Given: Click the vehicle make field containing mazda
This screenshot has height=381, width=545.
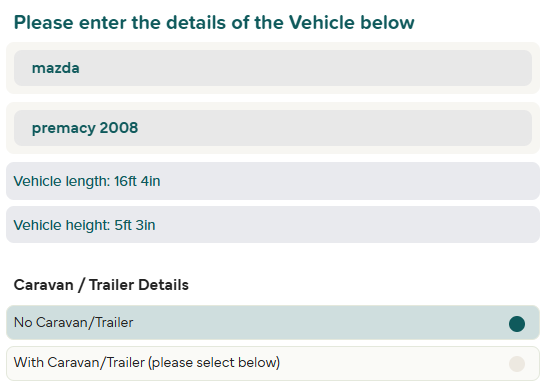Looking at the screenshot, I should [x=273, y=68].
